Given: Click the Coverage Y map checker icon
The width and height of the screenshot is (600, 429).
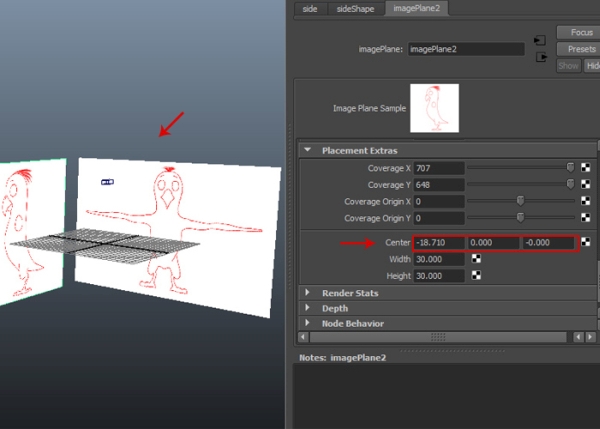Looking at the screenshot, I should coord(585,184).
